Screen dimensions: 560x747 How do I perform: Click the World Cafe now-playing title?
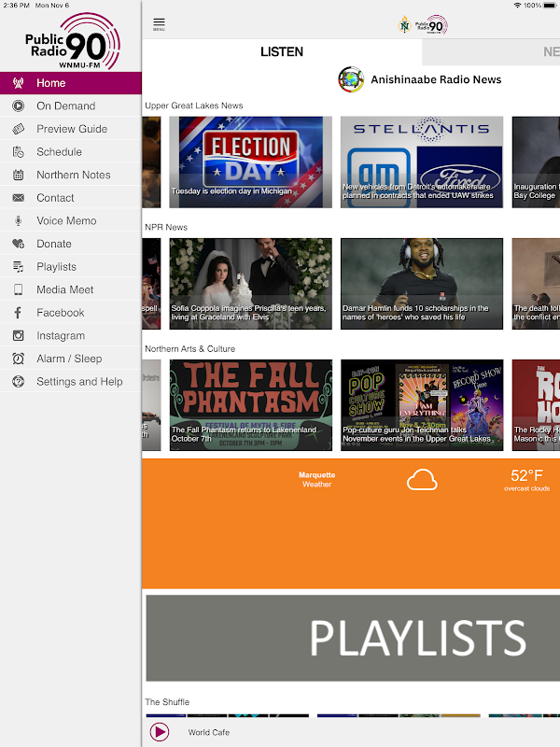click(208, 732)
